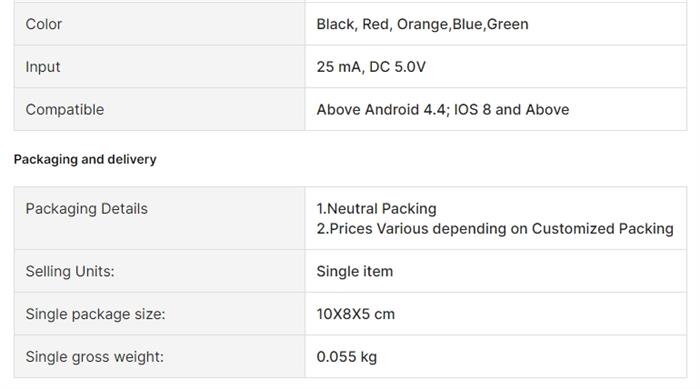Click the Input row label
700x389 pixels.
43,67
